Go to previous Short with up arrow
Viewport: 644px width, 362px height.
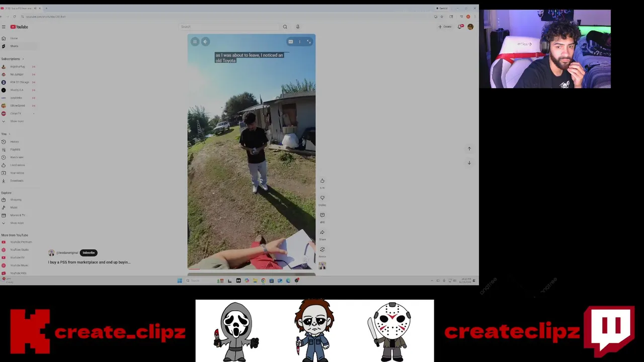tap(469, 149)
